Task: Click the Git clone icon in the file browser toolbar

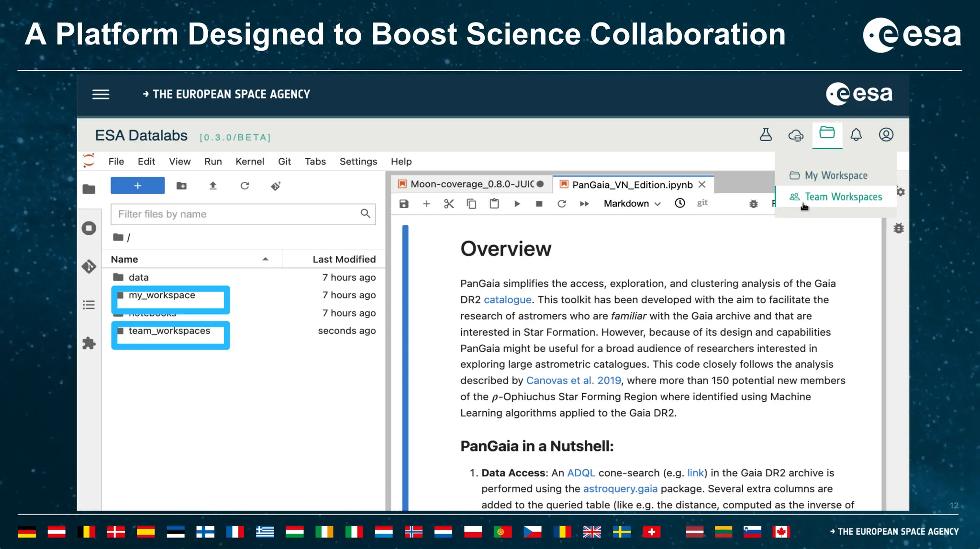Action: pos(276,186)
